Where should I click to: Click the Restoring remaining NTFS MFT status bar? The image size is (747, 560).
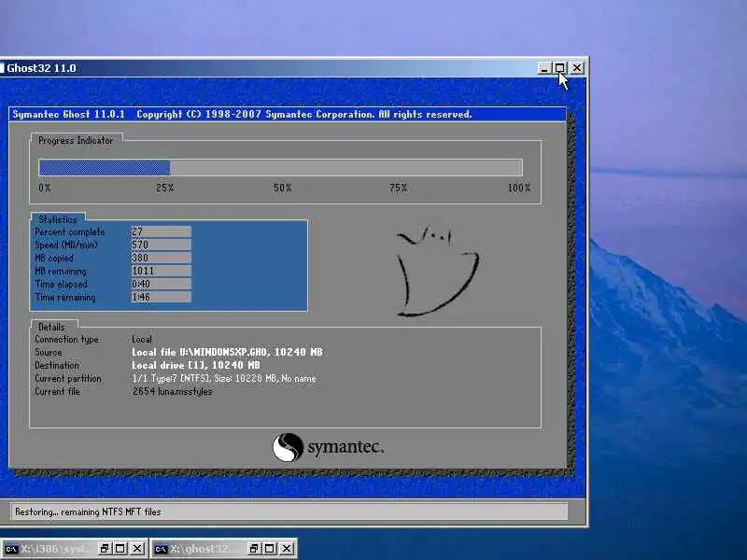coord(289,511)
